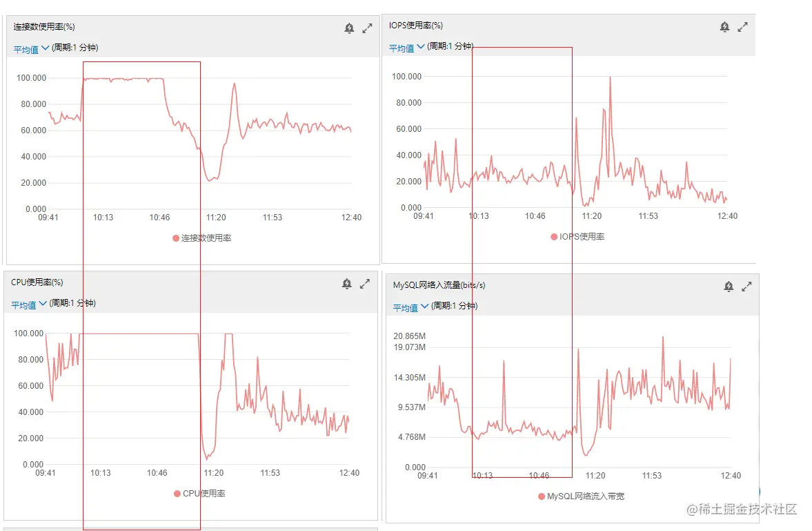Screen dimensions: 812x531
Task: Click the CPU使用率(%) panel title
Action: (37, 282)
